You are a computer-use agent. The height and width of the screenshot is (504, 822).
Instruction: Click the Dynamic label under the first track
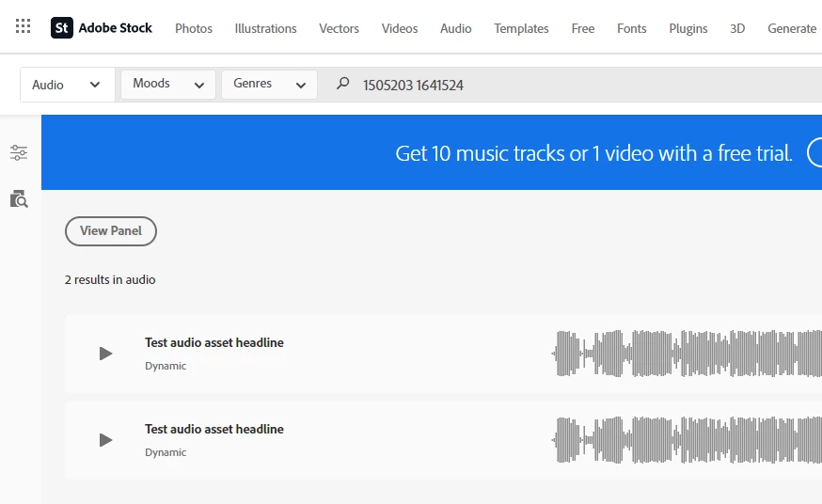pyautogui.click(x=166, y=366)
